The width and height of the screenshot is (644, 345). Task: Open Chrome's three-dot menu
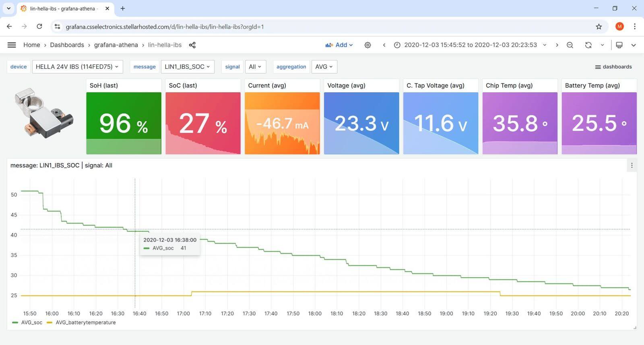point(635,27)
